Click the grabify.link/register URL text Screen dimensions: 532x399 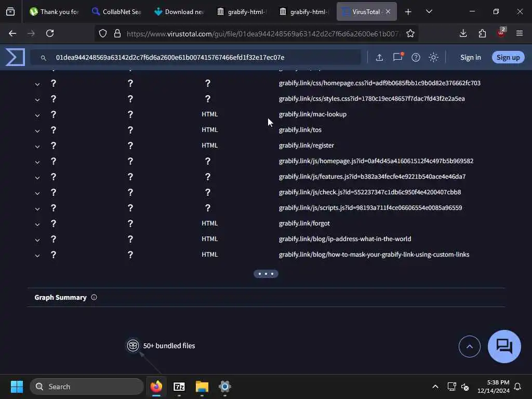click(306, 145)
